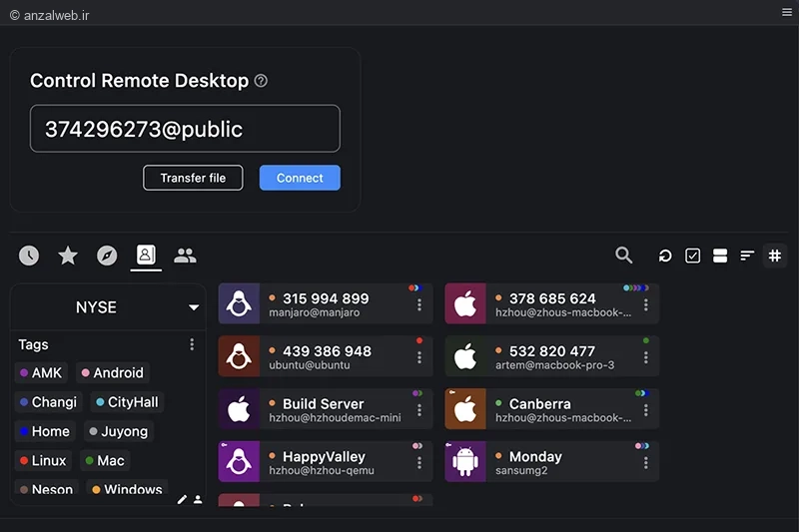This screenshot has width=799, height=532.
Task: Switch peer card view layout
Action: click(x=720, y=256)
